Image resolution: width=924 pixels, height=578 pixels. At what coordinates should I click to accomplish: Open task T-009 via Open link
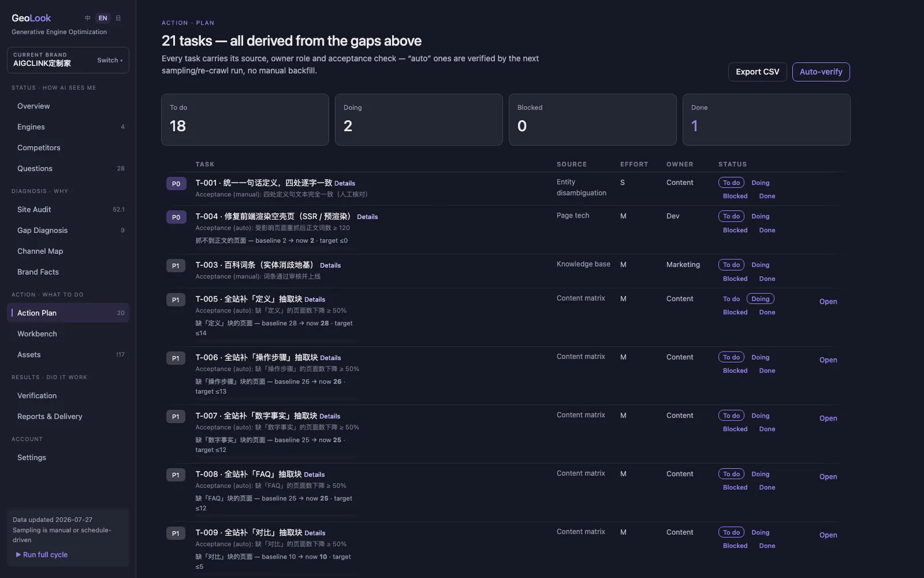coord(828,535)
